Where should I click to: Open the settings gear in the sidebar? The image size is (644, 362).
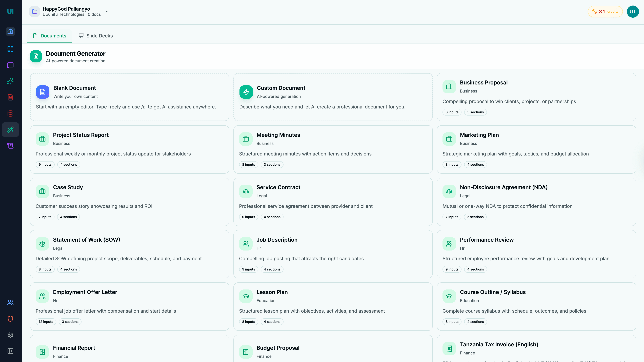10,335
